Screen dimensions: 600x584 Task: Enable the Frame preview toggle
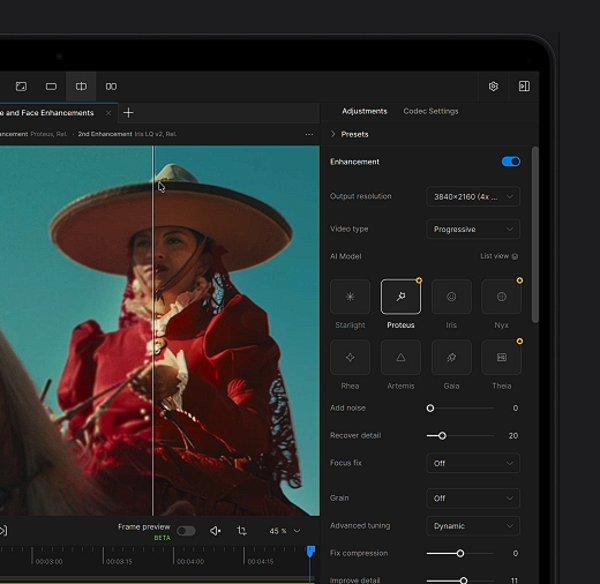tap(186, 531)
